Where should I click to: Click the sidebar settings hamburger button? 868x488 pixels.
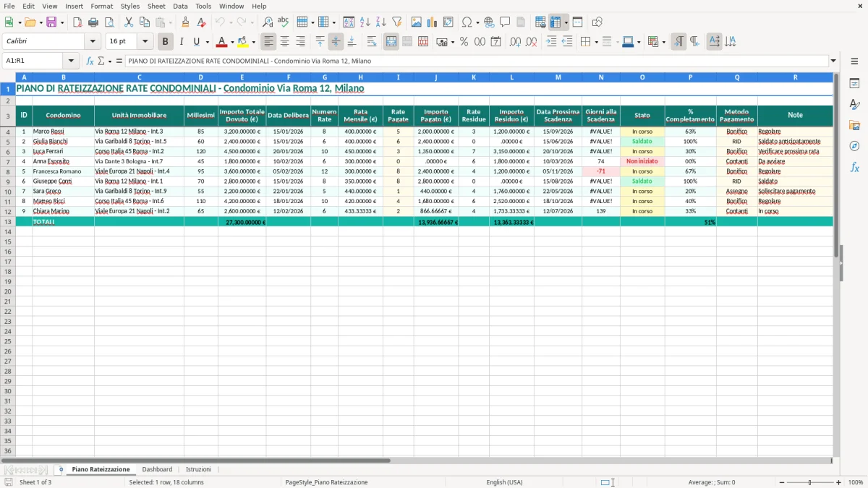point(854,61)
